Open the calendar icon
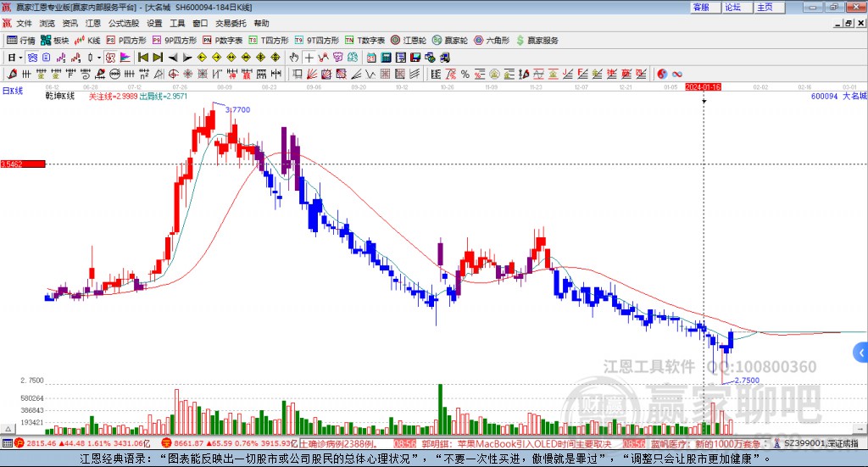 (371, 58)
